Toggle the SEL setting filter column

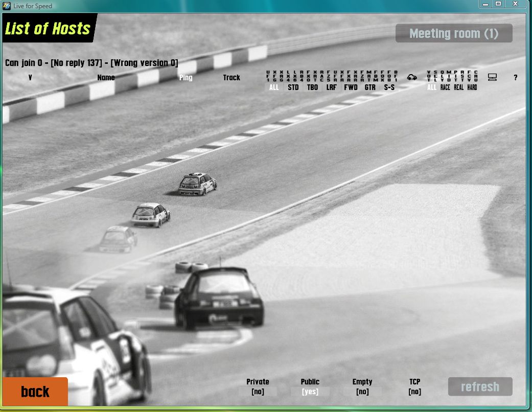tap(435, 76)
